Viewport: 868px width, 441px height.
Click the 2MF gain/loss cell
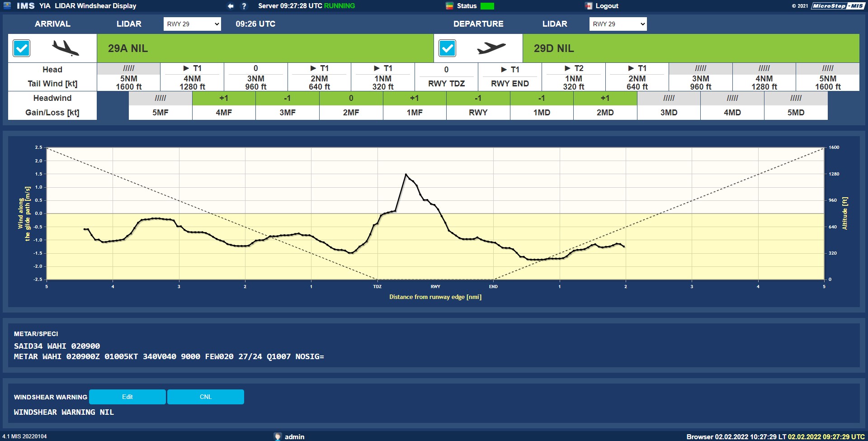[x=351, y=105]
